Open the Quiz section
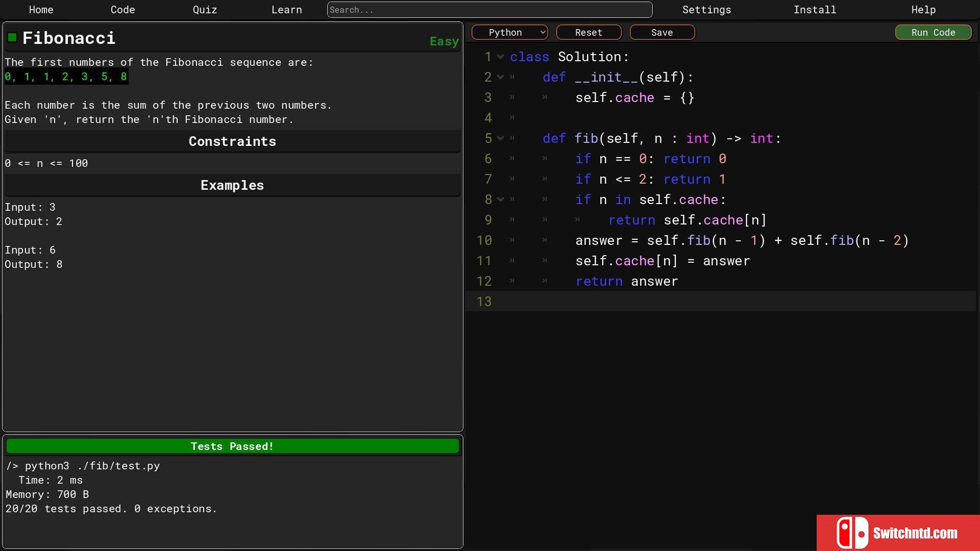 205,10
